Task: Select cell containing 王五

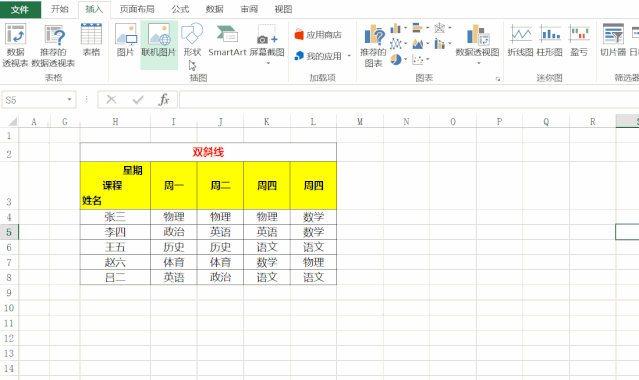Action: (x=115, y=247)
